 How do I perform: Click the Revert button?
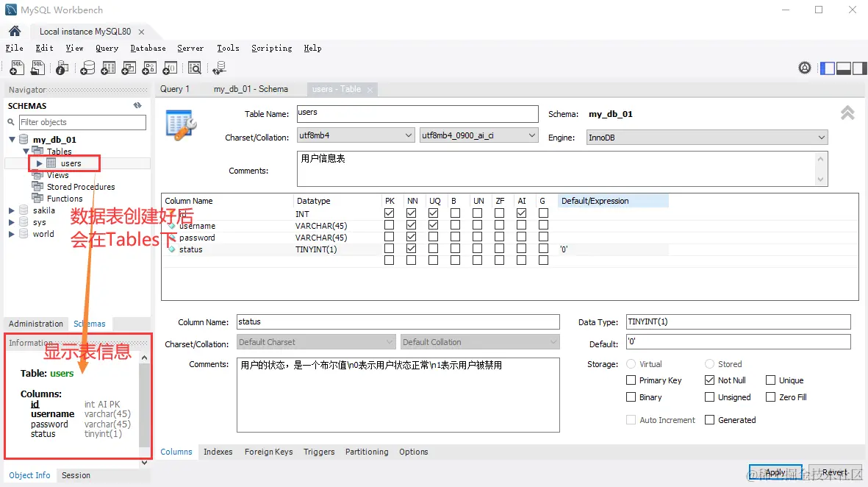(x=834, y=472)
